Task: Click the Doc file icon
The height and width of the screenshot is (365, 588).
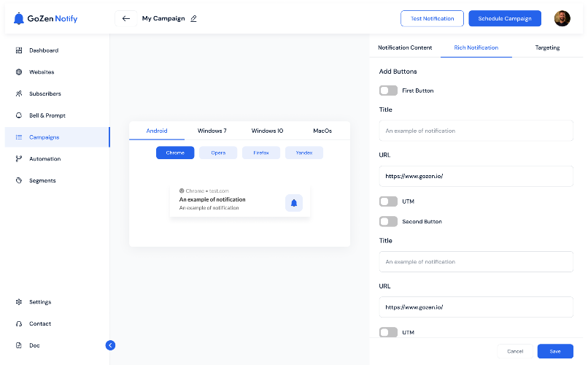Action: click(x=19, y=345)
